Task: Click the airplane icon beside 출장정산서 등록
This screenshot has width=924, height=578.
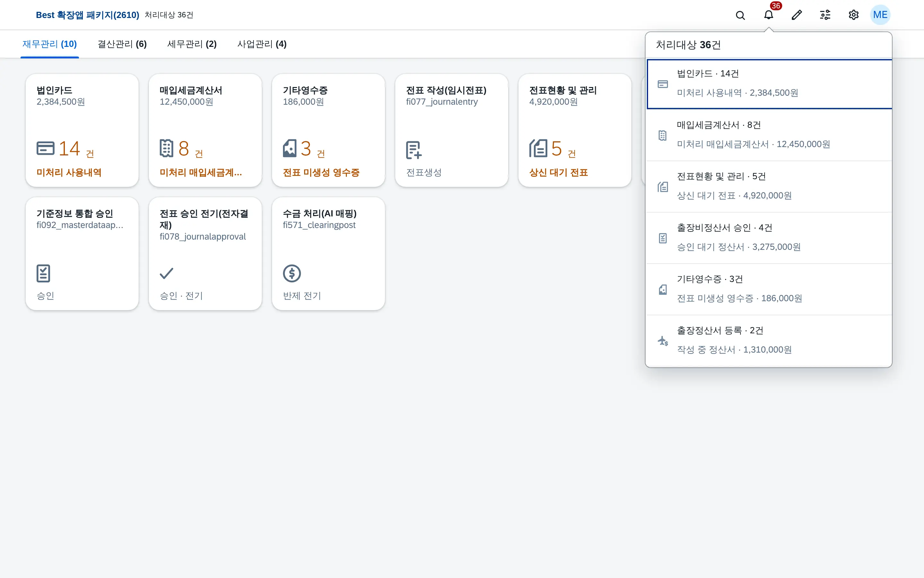Action: point(663,341)
